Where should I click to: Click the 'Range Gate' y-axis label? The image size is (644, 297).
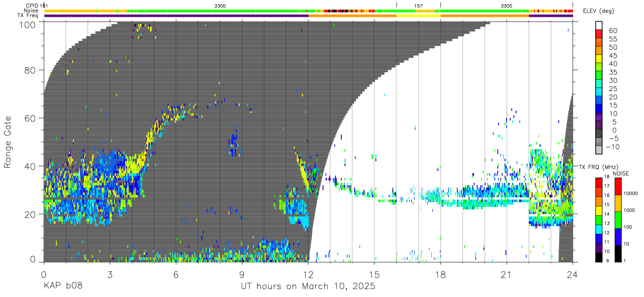(x=8, y=142)
